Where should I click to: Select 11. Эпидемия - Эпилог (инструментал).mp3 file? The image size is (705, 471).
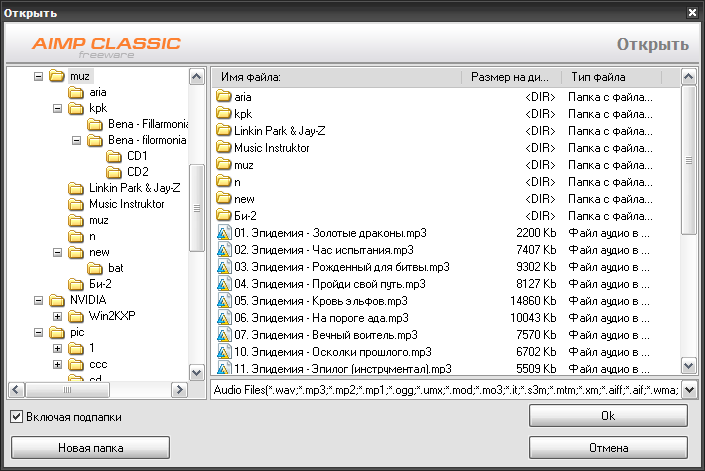tap(343, 369)
